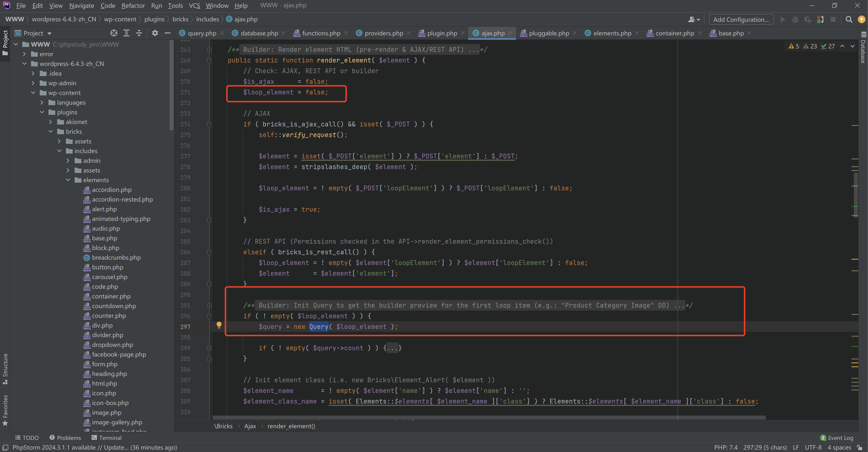The width and height of the screenshot is (868, 452).
Task: Open the user account icon dropdown
Action: pyautogui.click(x=694, y=20)
